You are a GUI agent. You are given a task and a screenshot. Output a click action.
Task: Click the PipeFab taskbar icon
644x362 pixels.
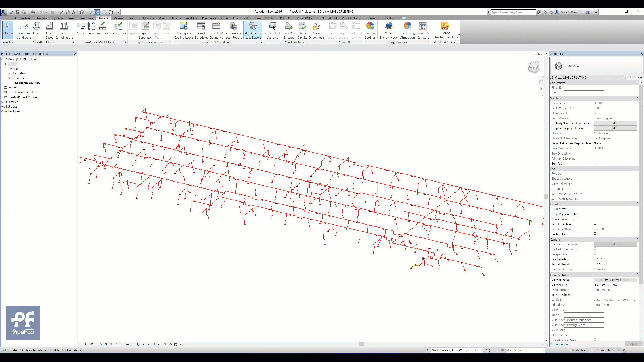[23, 323]
